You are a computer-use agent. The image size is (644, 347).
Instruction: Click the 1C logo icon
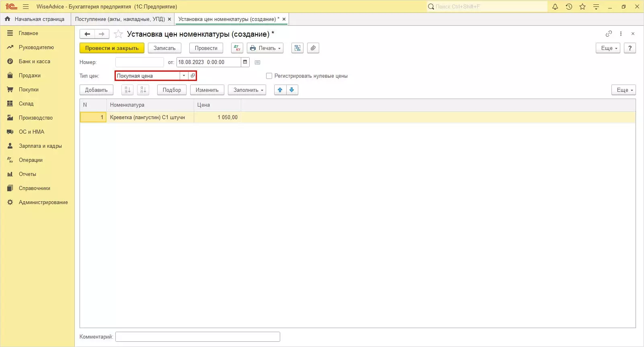click(11, 6)
